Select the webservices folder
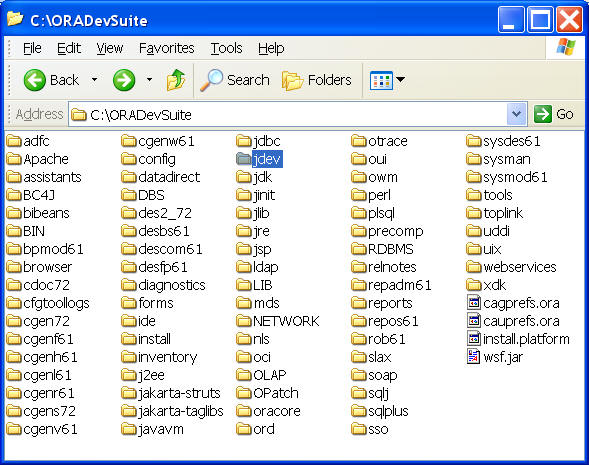This screenshot has width=589, height=465. pyautogui.click(x=511, y=267)
